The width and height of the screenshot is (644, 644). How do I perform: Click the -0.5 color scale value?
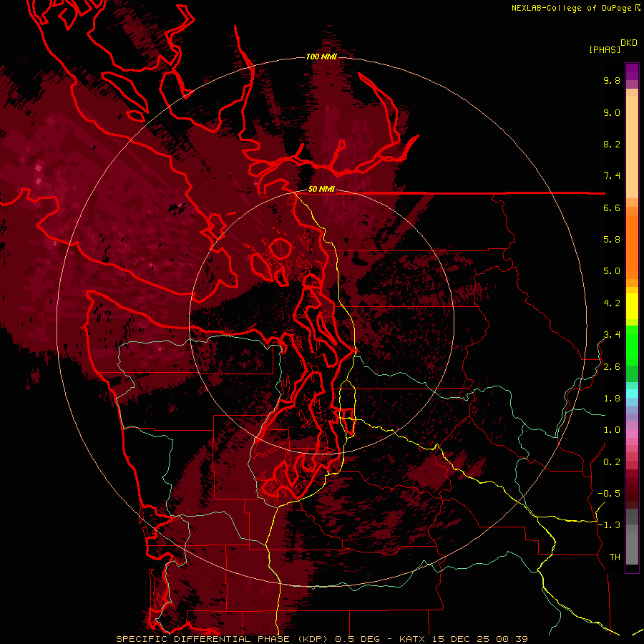pyautogui.click(x=609, y=494)
